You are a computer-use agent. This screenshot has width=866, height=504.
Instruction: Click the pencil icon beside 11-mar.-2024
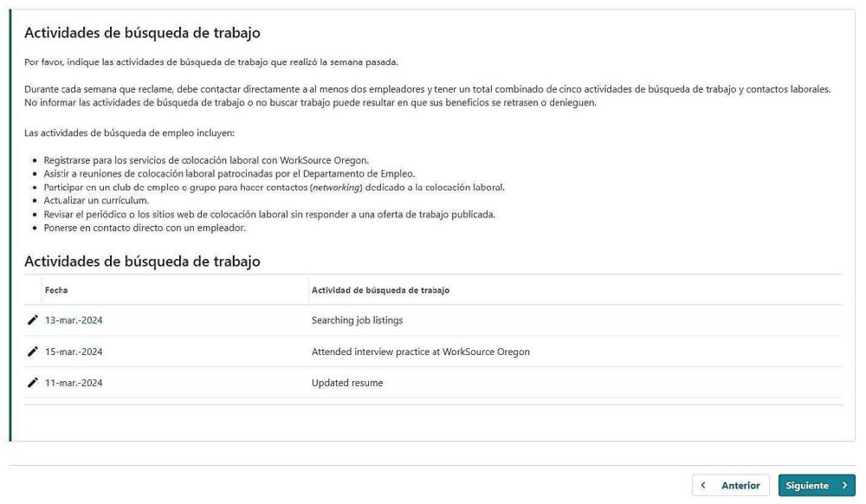point(33,383)
